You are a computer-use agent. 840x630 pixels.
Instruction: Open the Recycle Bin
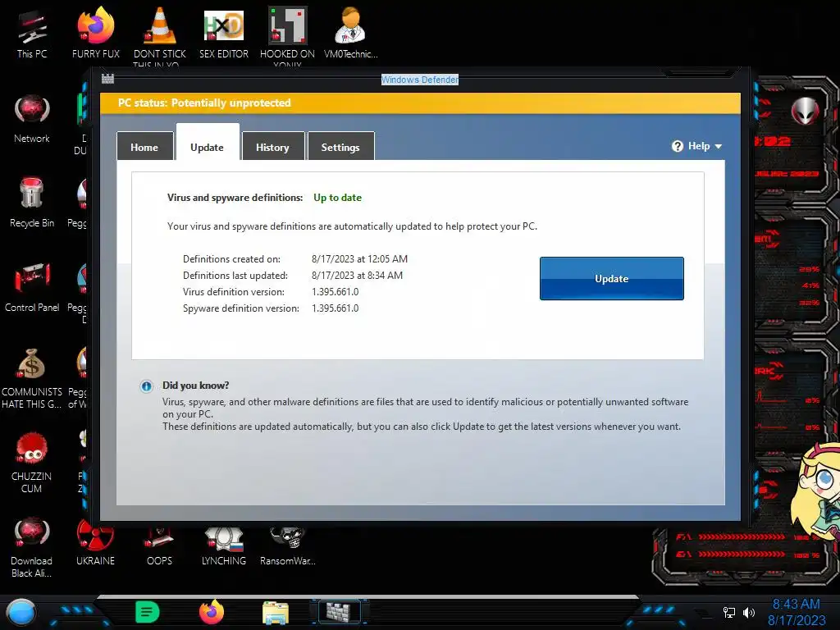click(32, 203)
